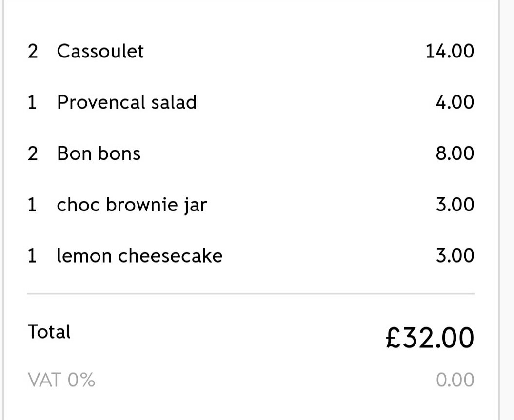Click the Provencal salad price 4.00
514x420 pixels.
coord(455,102)
